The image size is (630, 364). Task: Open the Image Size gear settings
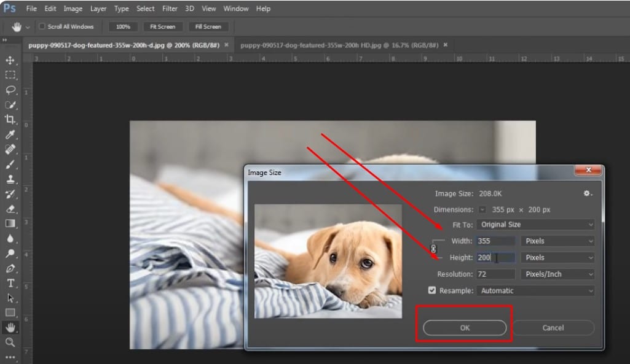point(588,193)
